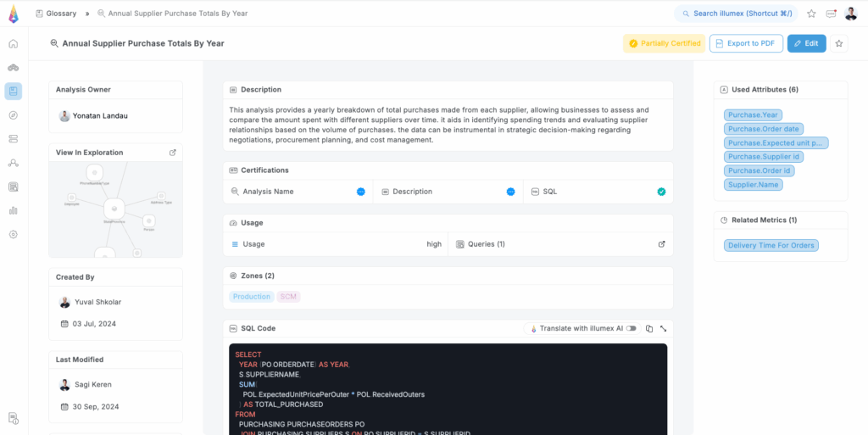
Task: Select the Production zone tag
Action: click(252, 297)
